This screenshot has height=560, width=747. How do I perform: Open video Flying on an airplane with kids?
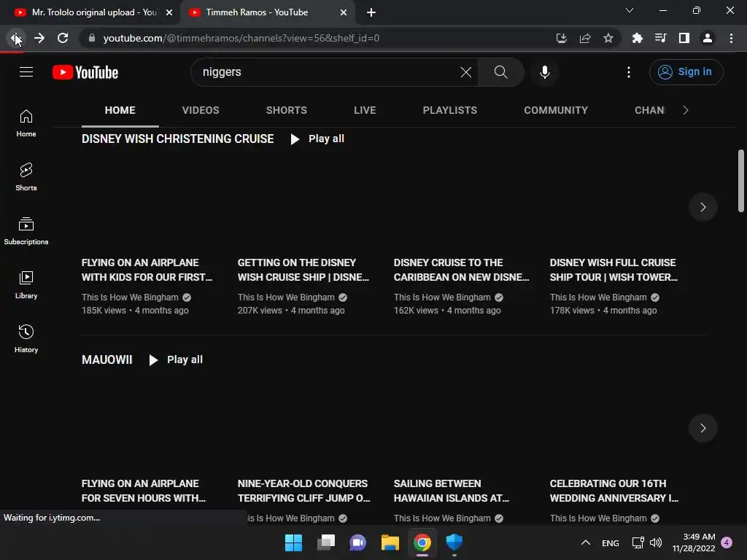click(147, 270)
